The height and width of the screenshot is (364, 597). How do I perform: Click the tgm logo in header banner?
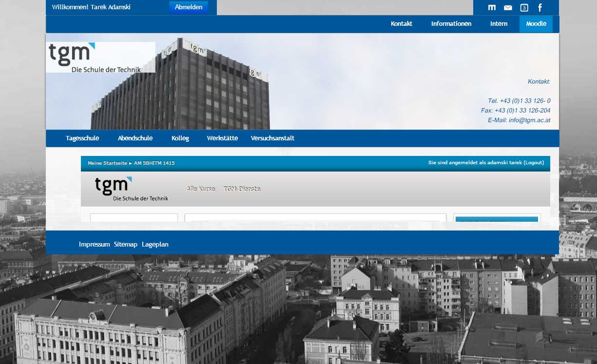pos(100,57)
